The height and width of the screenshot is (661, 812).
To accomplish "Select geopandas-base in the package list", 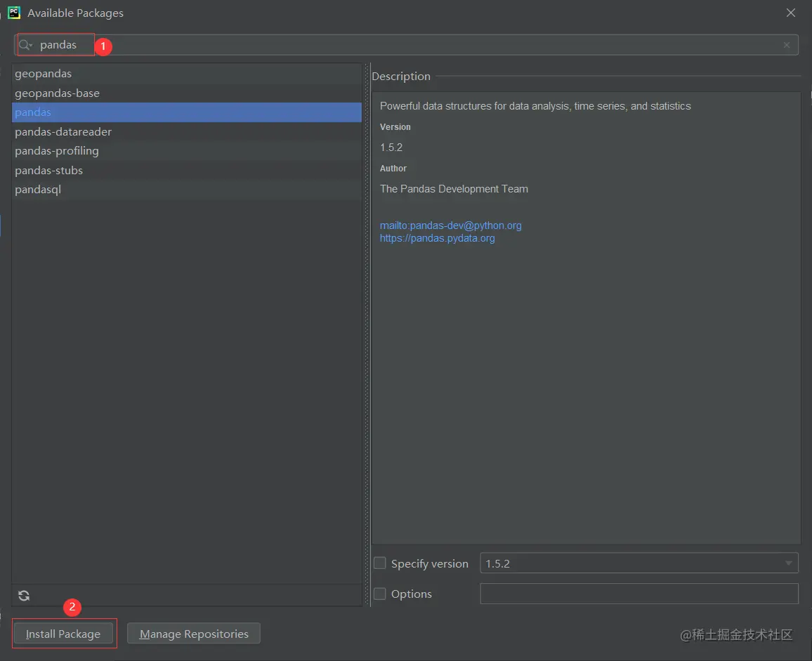I will click(x=186, y=93).
